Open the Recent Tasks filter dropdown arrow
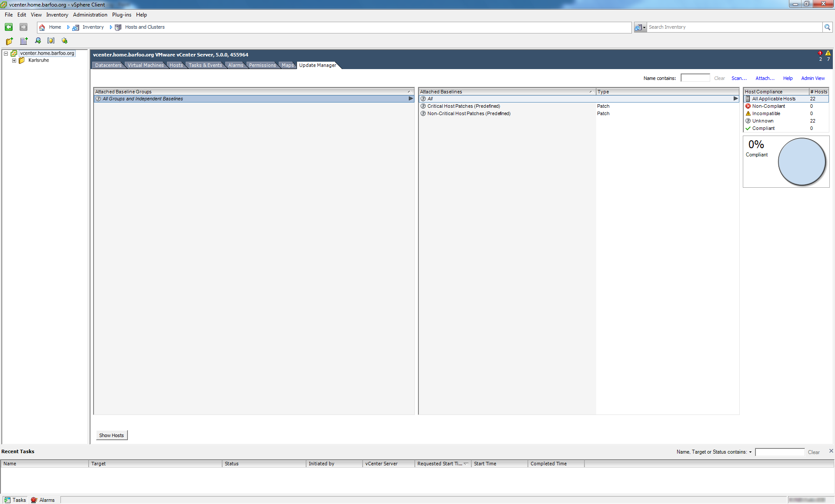The image size is (835, 504). [750, 452]
